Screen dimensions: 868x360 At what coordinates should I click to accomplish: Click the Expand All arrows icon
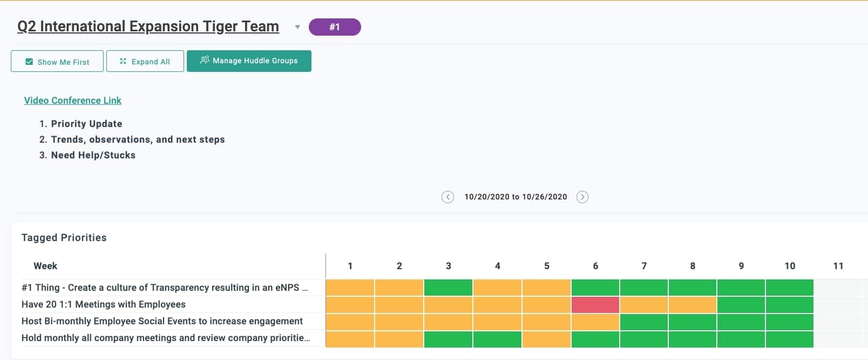click(123, 61)
